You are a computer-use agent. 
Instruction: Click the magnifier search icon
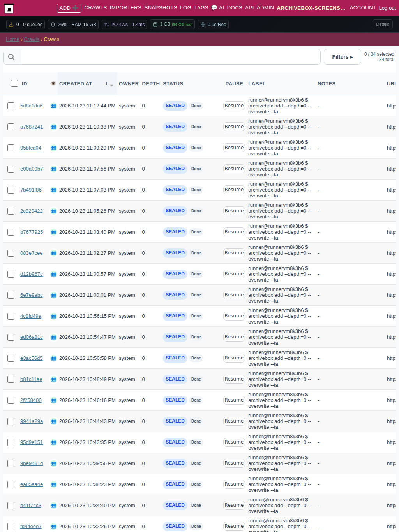[x=12, y=57]
